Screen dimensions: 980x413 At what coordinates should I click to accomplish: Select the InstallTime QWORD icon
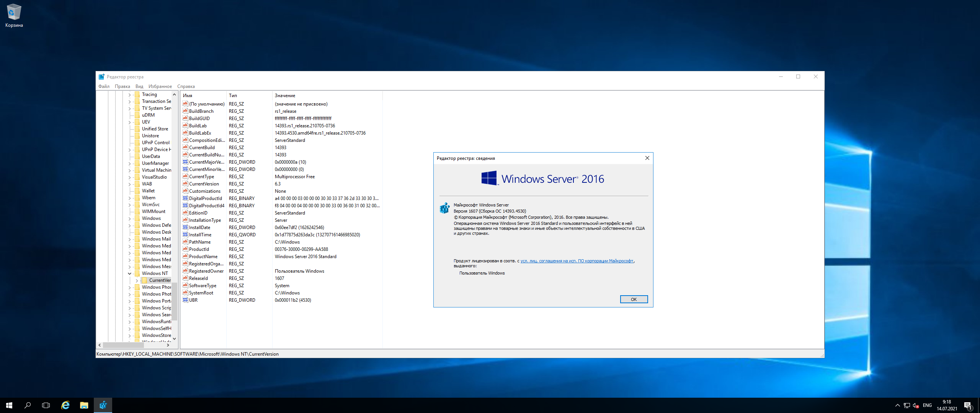point(185,234)
